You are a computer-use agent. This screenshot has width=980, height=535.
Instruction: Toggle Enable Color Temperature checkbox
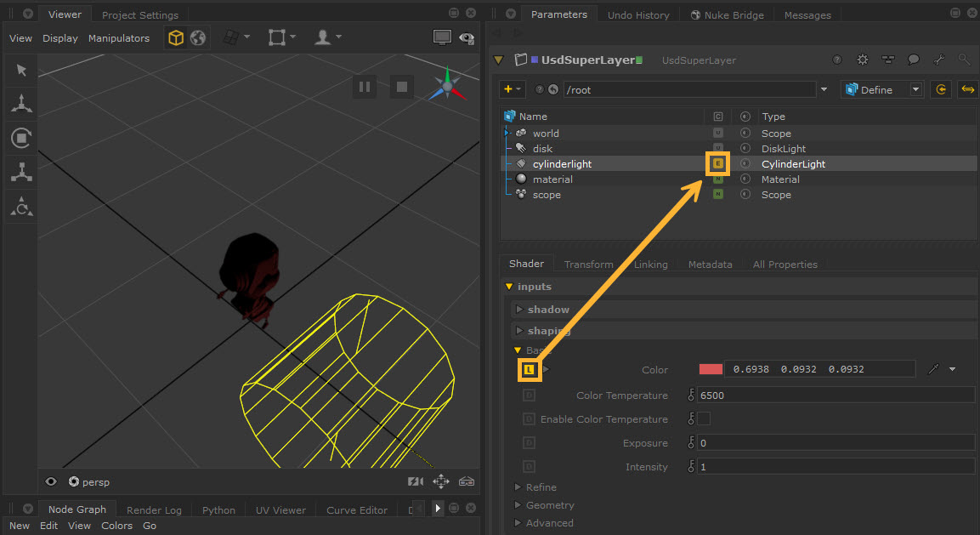[x=704, y=419]
